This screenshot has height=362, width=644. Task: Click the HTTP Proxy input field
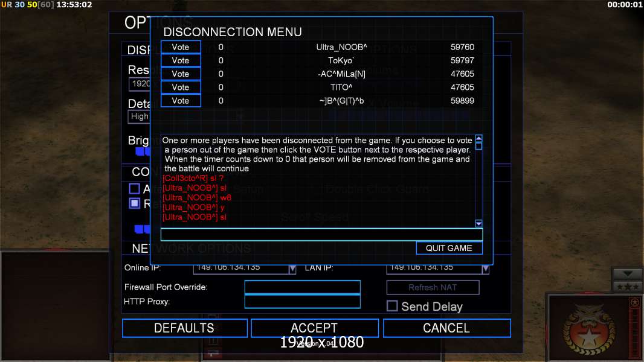click(302, 301)
